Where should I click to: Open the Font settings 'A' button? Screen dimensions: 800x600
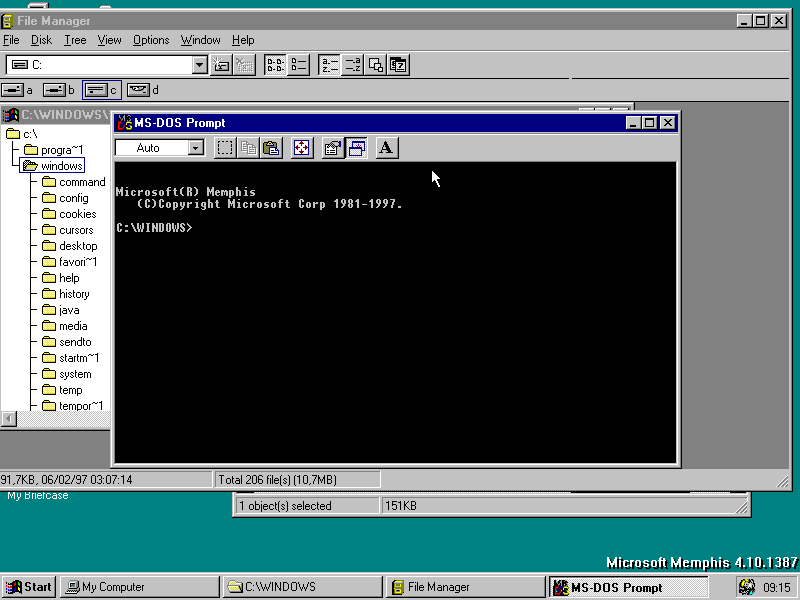(386, 148)
